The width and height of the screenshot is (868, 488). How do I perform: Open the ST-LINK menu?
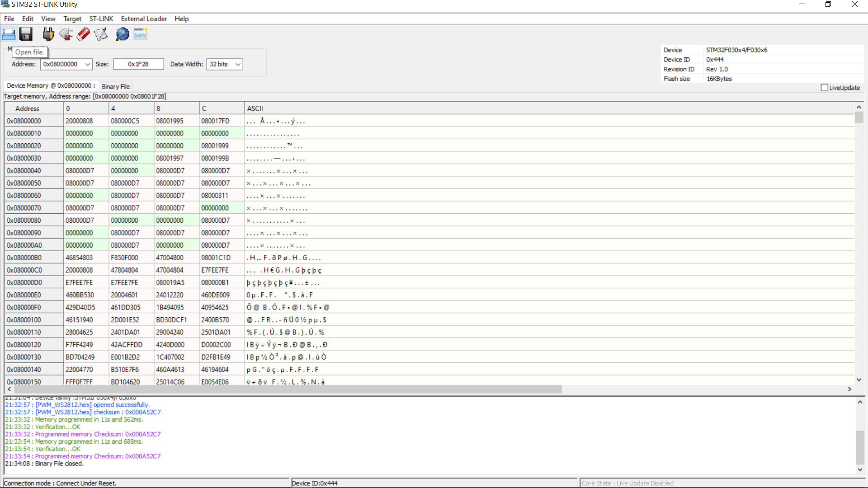tap(101, 19)
